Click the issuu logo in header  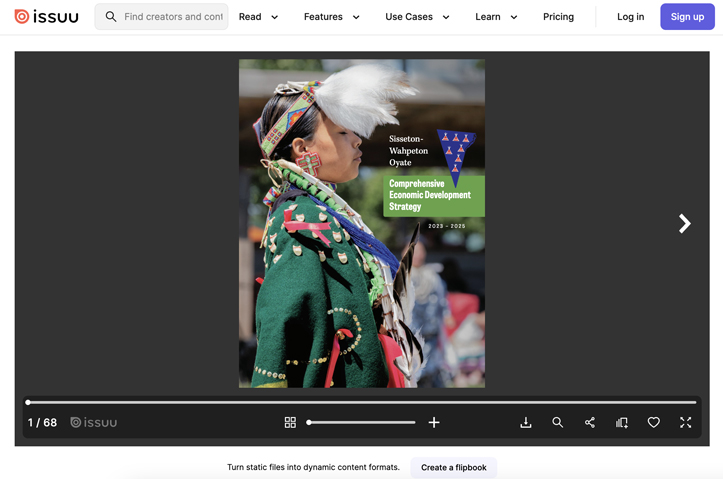coord(46,17)
